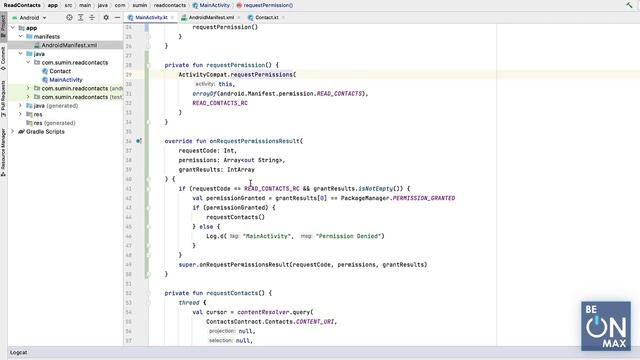The width and height of the screenshot is (640, 360).
Task: Click READ_CONTACTS_RC on line 32
Action: coord(220,103)
